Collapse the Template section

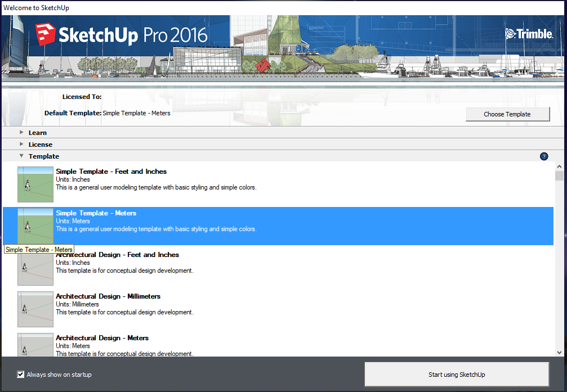[x=22, y=156]
